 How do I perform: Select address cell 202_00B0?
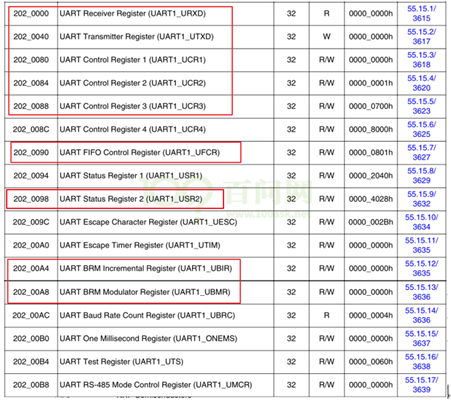point(31,338)
